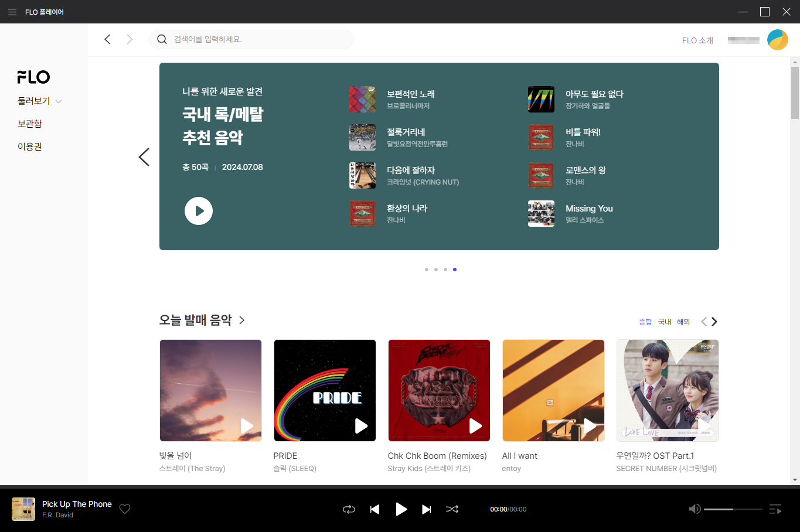Screen dimensions: 800x532
Task: Skip to the next track
Action: pos(427,509)
